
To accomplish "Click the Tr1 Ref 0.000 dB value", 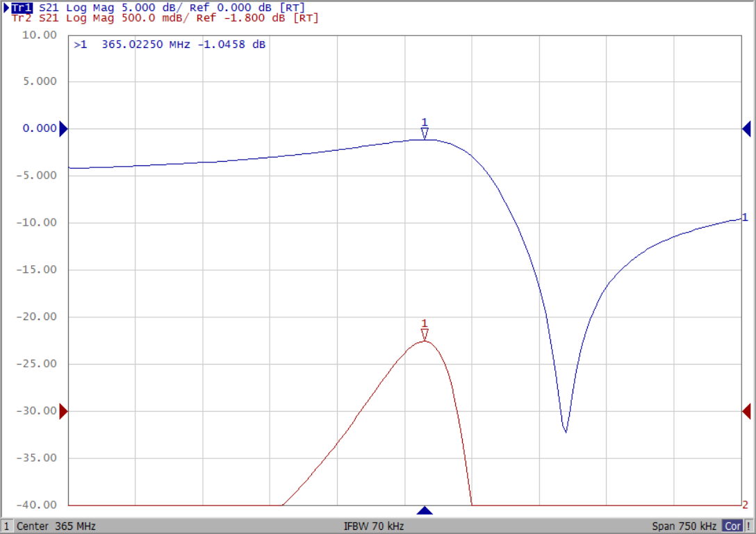I will (x=231, y=8).
